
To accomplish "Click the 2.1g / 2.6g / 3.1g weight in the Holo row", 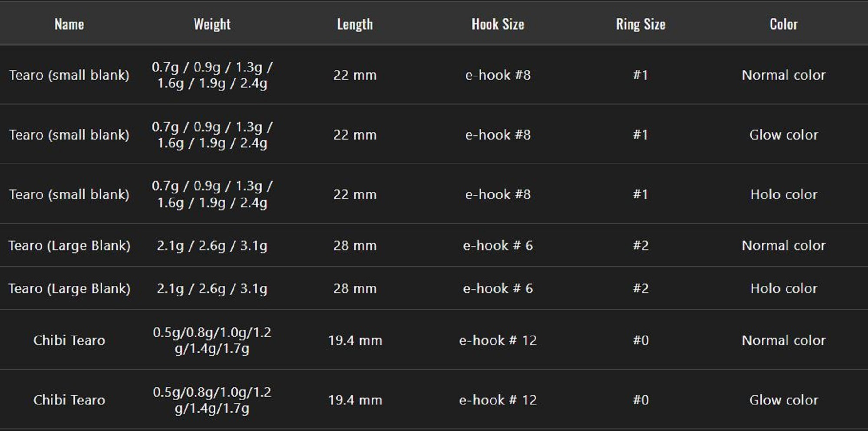I will coord(212,288).
